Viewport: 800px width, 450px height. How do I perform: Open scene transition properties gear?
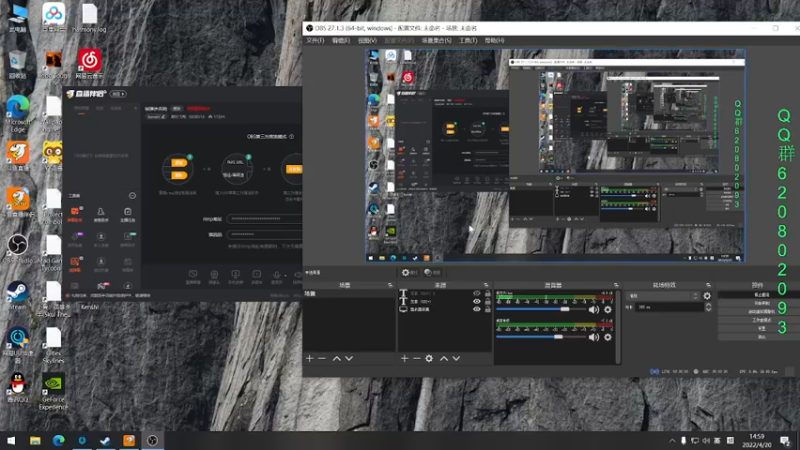[707, 296]
